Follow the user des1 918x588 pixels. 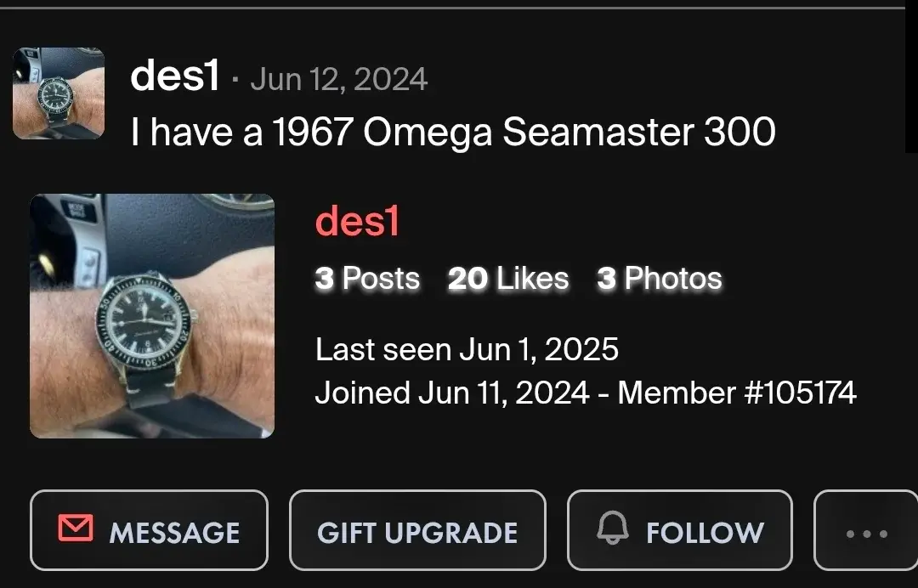click(x=680, y=530)
